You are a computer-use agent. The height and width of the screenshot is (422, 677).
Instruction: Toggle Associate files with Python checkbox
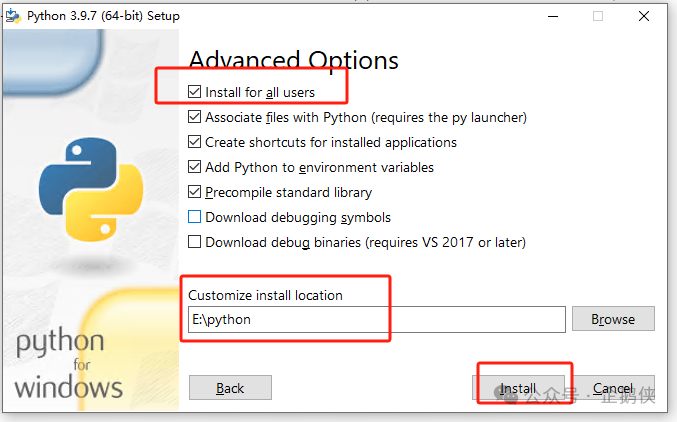(x=194, y=117)
